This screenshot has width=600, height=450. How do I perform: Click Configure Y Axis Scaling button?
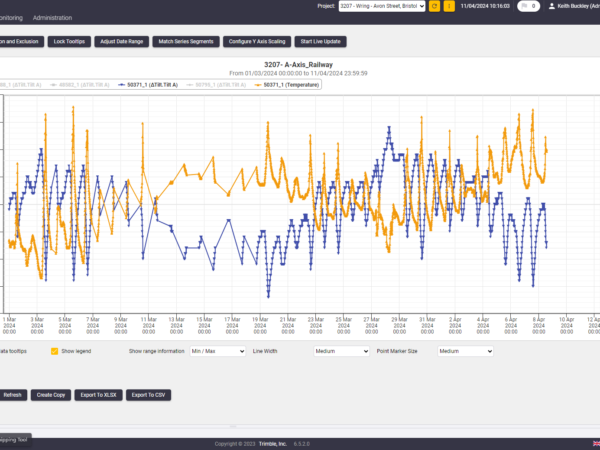[257, 41]
